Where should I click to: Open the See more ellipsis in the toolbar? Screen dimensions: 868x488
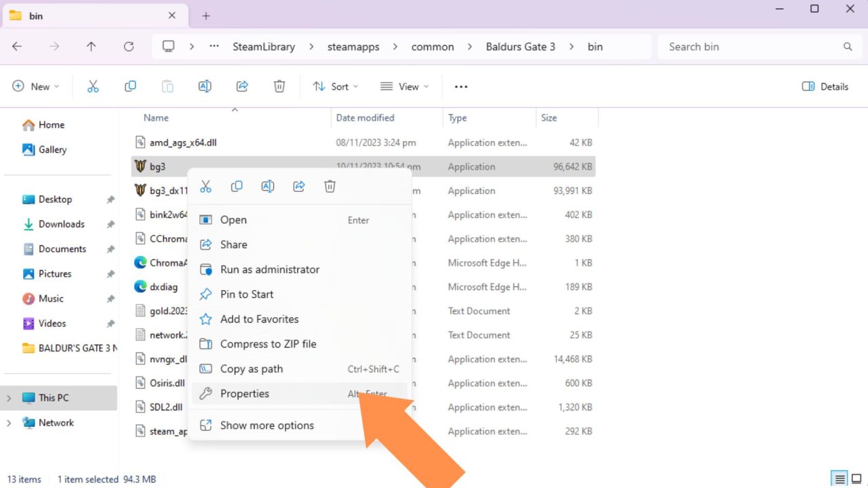click(x=461, y=87)
